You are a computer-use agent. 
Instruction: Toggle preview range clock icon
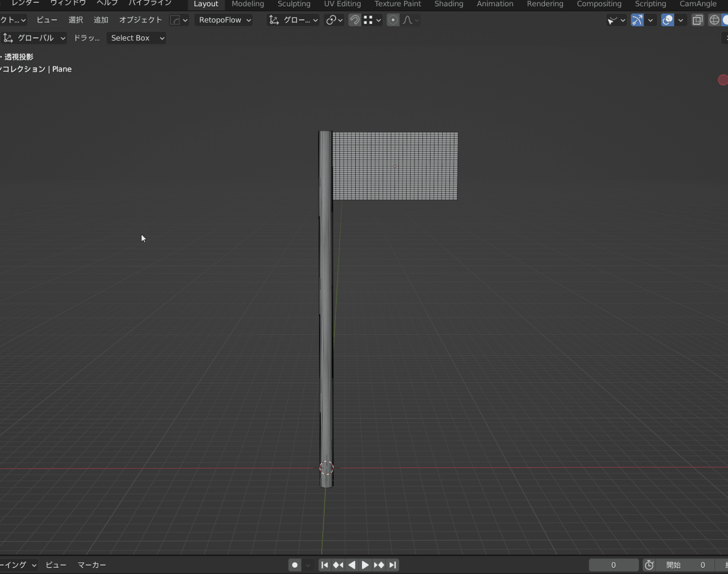coord(649,565)
